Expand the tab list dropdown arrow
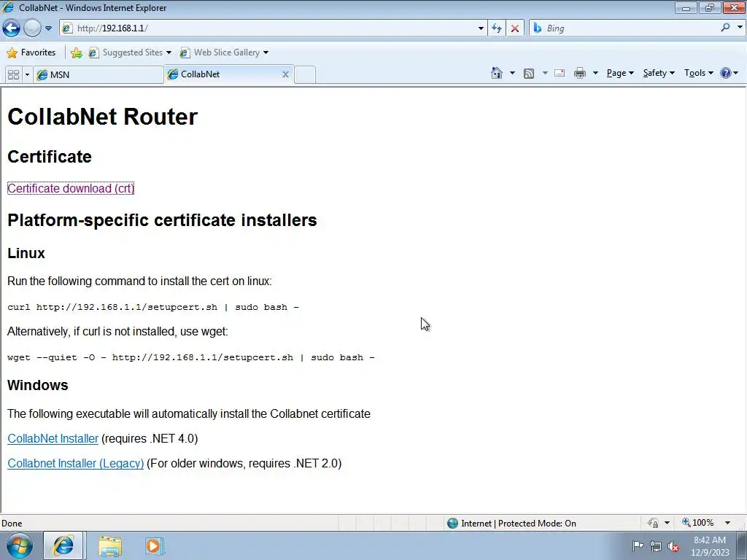Screen dimensions: 747x560 pyautogui.click(x=27, y=75)
